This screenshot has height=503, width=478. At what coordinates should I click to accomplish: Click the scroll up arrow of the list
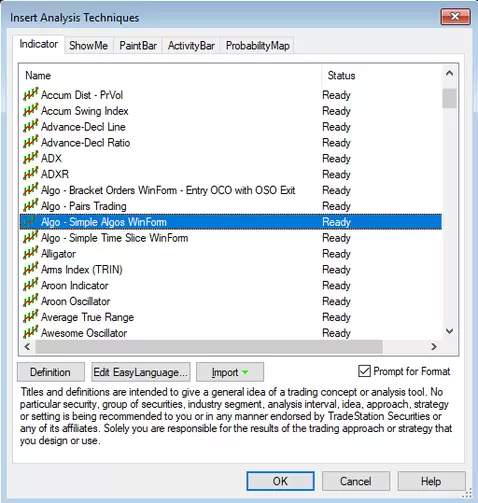pos(449,73)
